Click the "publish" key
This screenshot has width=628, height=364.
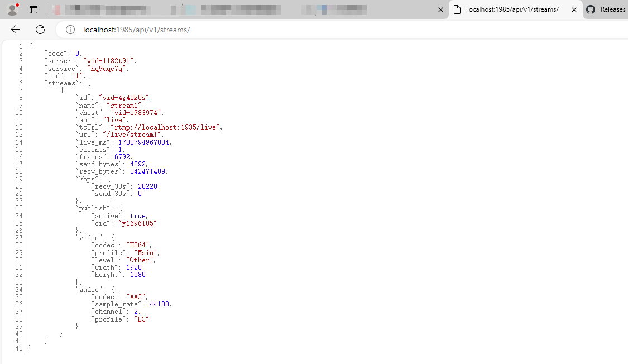coord(93,208)
